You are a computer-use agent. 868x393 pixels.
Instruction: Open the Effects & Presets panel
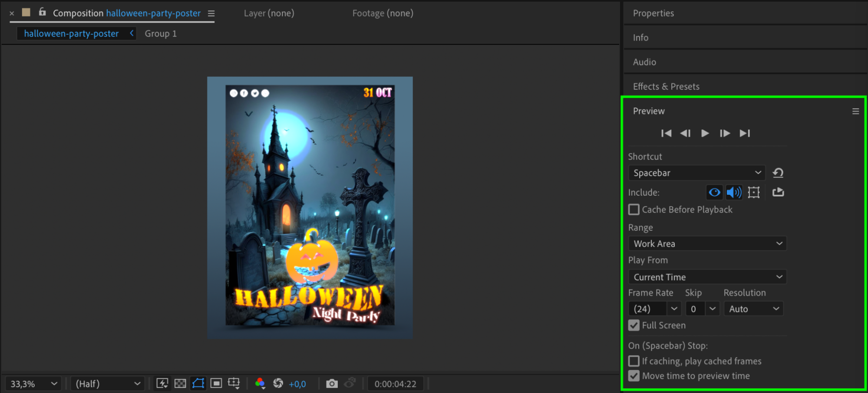(666, 86)
